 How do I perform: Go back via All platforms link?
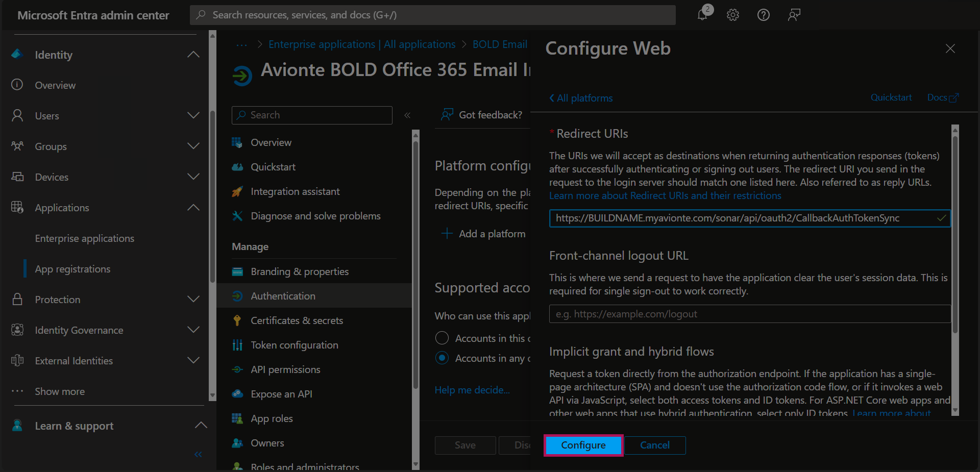click(x=581, y=98)
